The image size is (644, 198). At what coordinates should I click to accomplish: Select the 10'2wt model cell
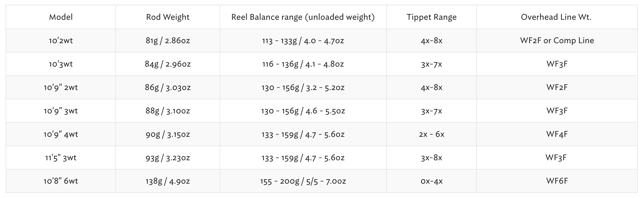pos(61,41)
